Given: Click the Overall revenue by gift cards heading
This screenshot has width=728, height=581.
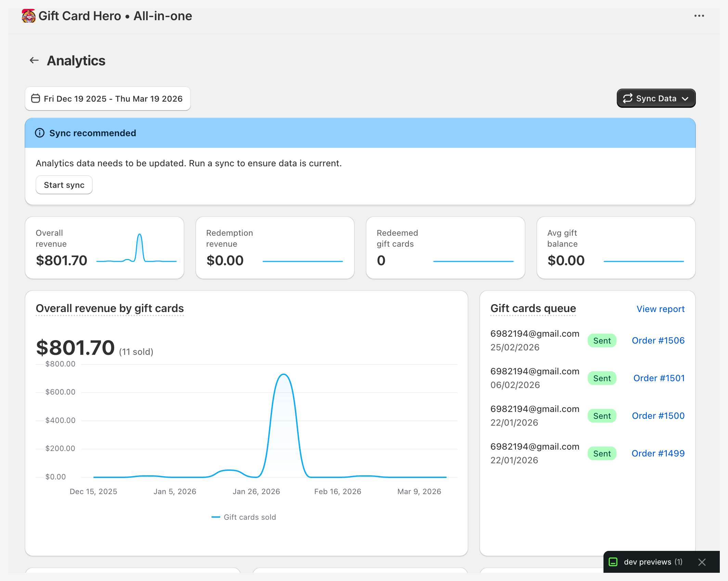Looking at the screenshot, I should point(109,308).
